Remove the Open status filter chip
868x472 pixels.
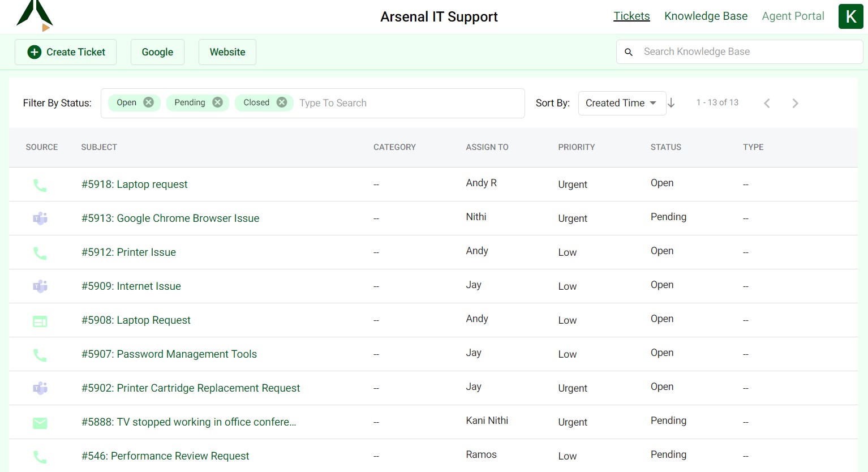[x=148, y=102]
